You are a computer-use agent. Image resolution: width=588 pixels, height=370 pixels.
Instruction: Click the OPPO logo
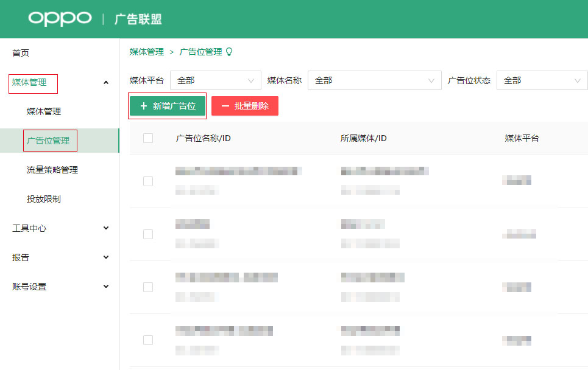click(x=59, y=19)
